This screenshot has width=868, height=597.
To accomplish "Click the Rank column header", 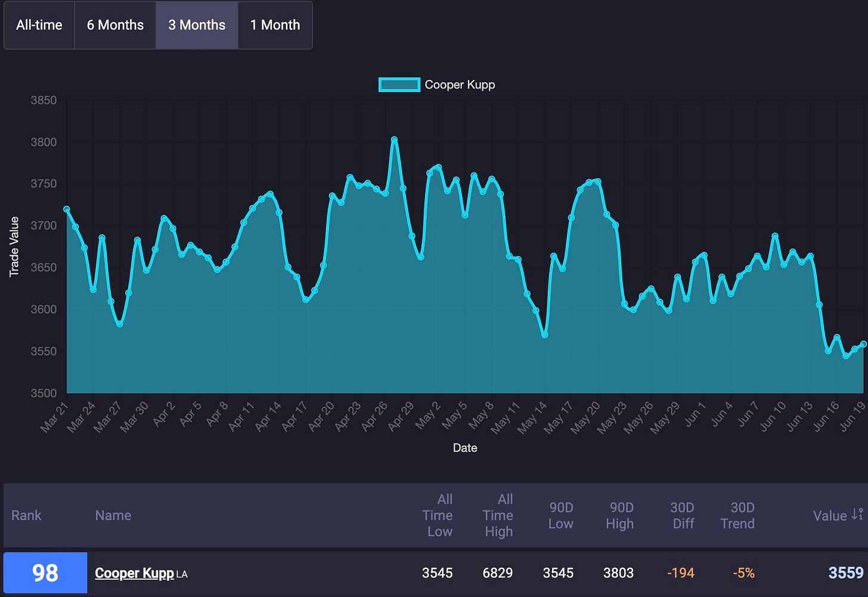I will click(26, 515).
